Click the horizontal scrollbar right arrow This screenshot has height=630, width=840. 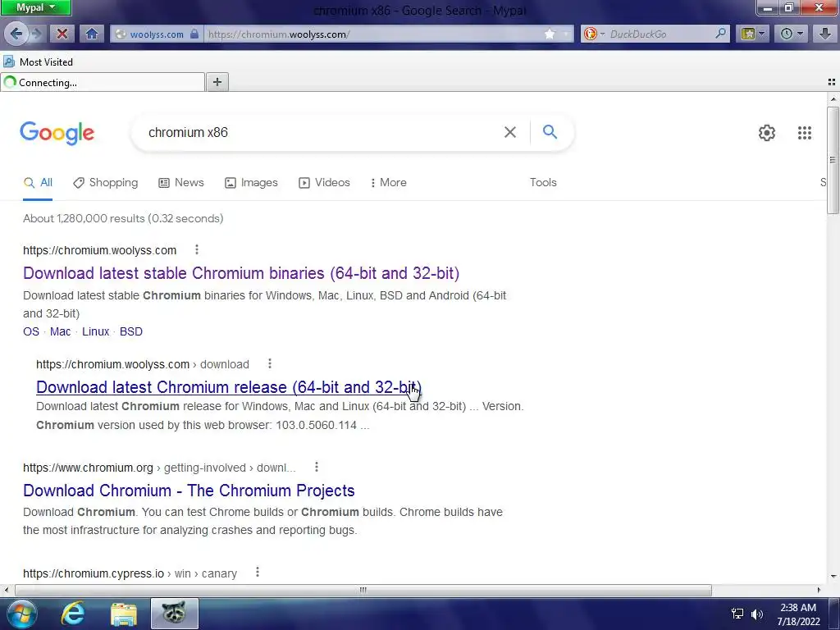tap(819, 590)
